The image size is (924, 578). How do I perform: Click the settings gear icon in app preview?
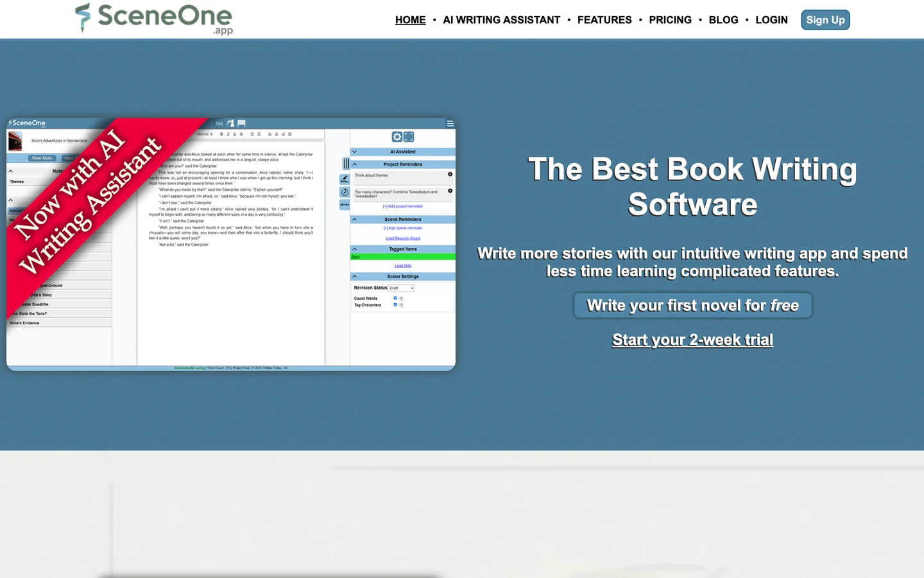tap(397, 137)
